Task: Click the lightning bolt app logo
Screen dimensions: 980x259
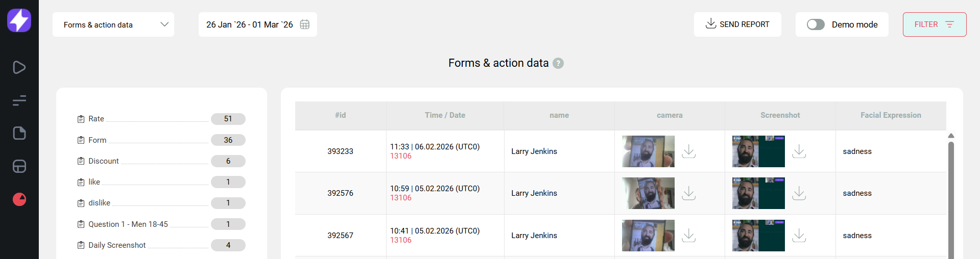Action: coord(19,20)
